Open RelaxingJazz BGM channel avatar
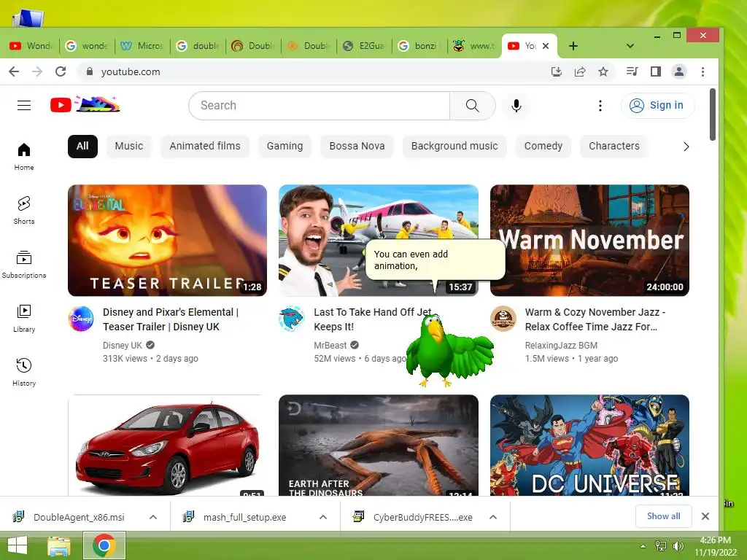The height and width of the screenshot is (560, 747). pyautogui.click(x=503, y=319)
